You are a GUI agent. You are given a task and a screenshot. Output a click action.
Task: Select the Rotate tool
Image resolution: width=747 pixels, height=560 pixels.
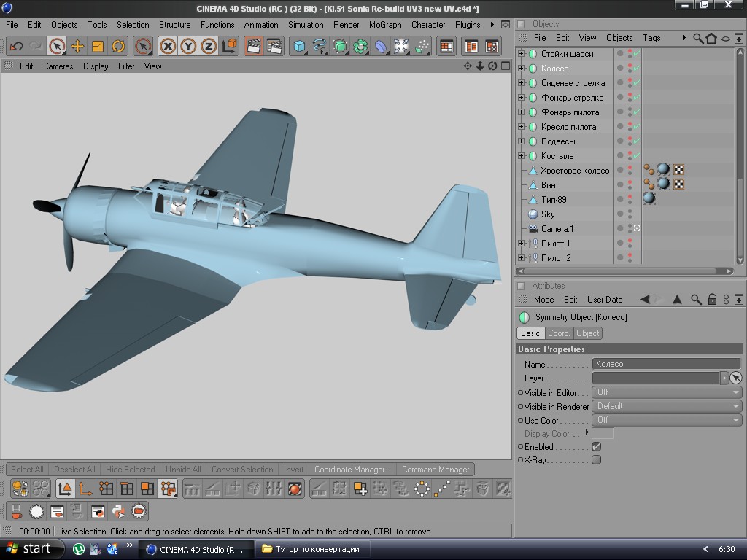(x=118, y=47)
